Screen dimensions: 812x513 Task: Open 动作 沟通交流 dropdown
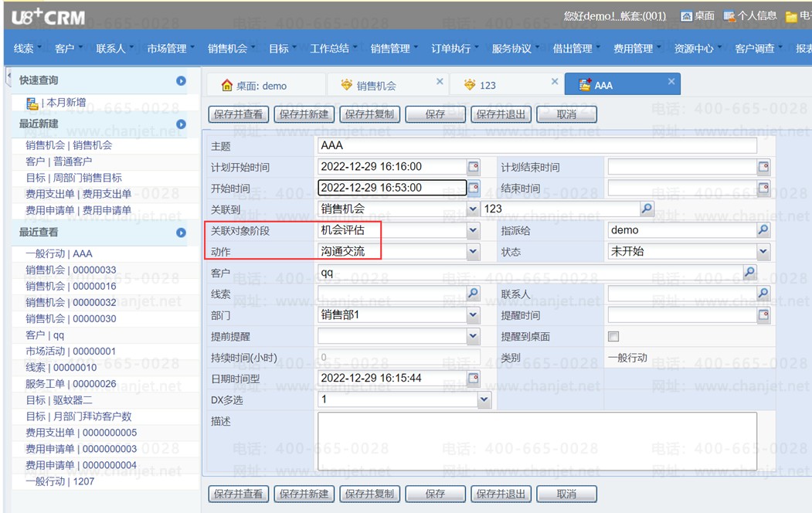click(x=473, y=252)
